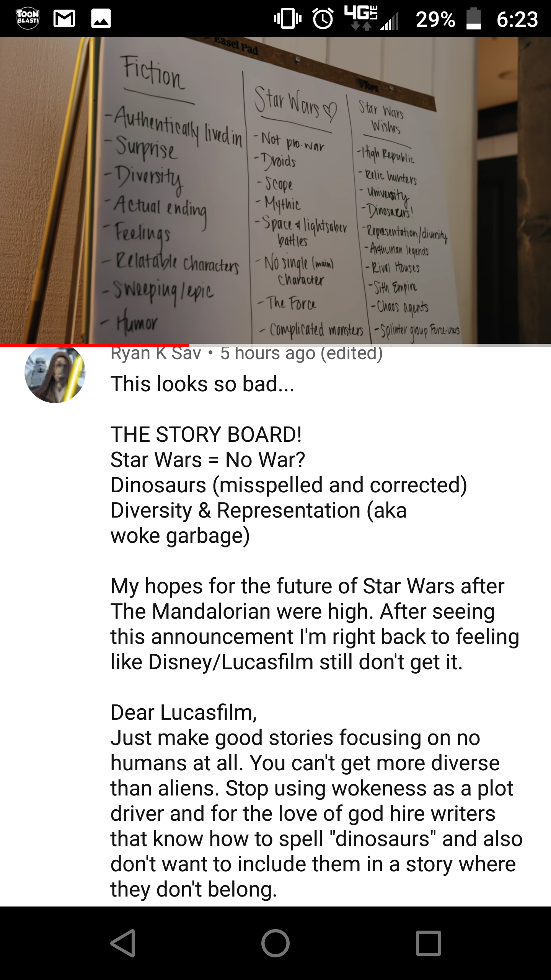The image size is (551, 980).
Task: Open the Gmail notification icon
Action: [x=64, y=19]
